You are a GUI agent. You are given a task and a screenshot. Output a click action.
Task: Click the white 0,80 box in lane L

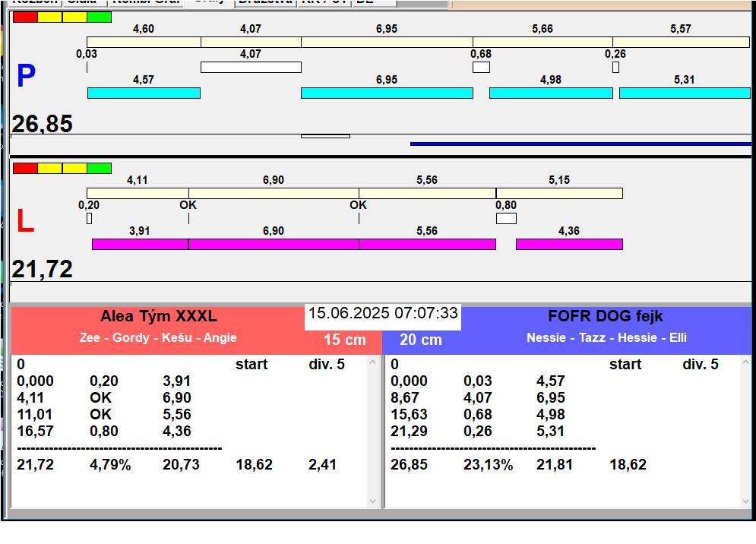pyautogui.click(x=506, y=219)
